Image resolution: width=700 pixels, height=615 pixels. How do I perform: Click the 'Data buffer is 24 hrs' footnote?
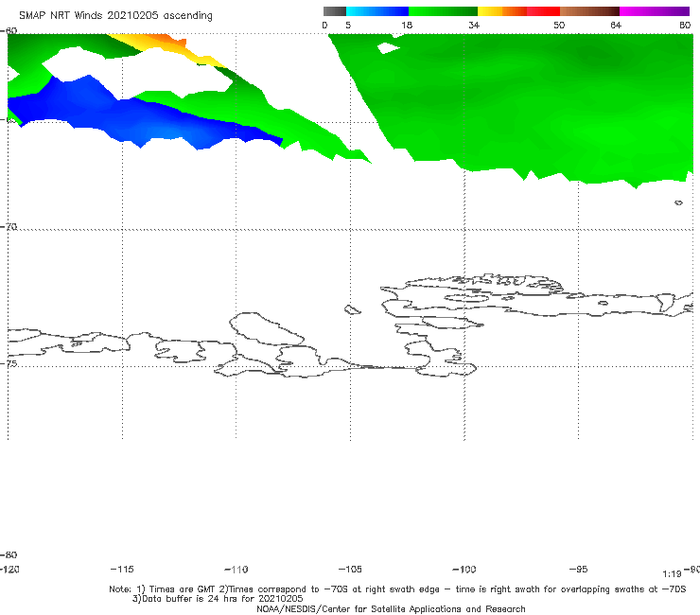pos(218,599)
